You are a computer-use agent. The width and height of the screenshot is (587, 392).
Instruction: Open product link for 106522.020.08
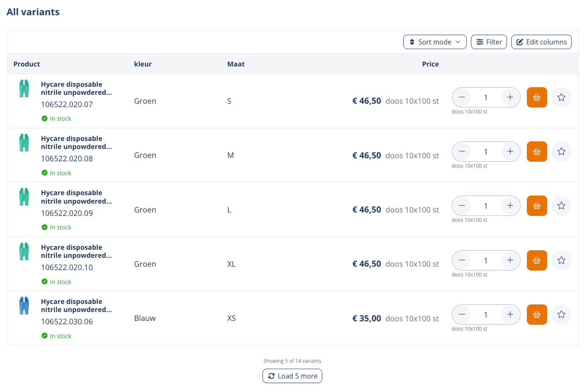[x=77, y=143]
